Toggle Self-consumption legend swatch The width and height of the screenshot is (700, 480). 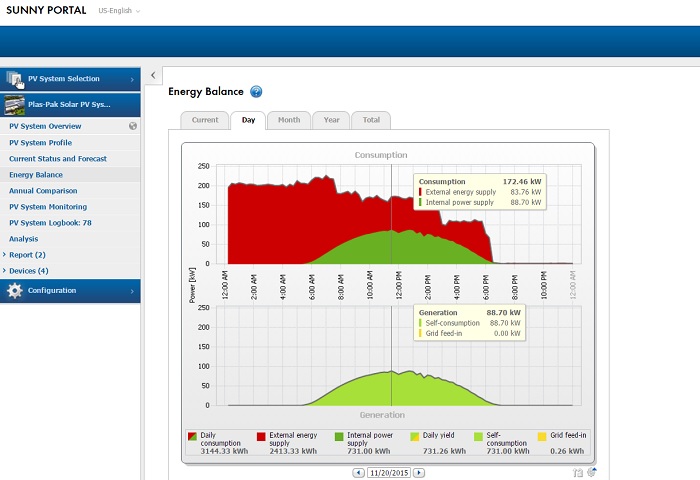point(478,436)
